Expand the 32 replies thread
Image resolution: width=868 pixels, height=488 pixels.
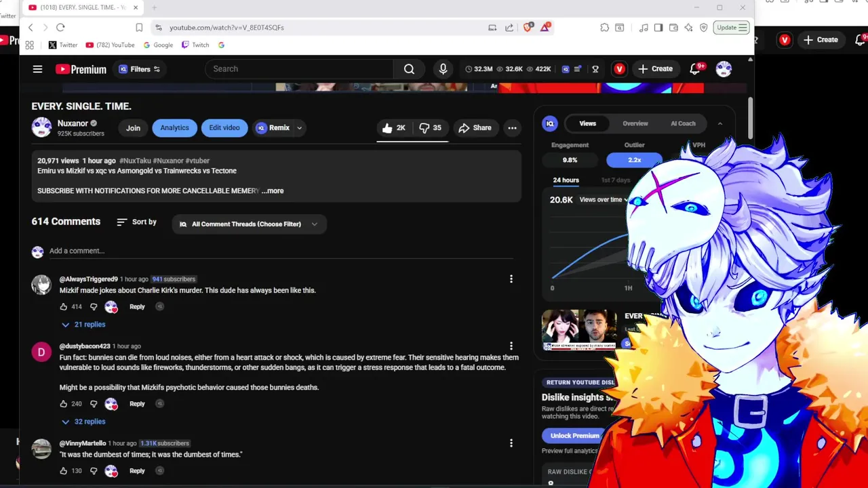pyautogui.click(x=83, y=421)
